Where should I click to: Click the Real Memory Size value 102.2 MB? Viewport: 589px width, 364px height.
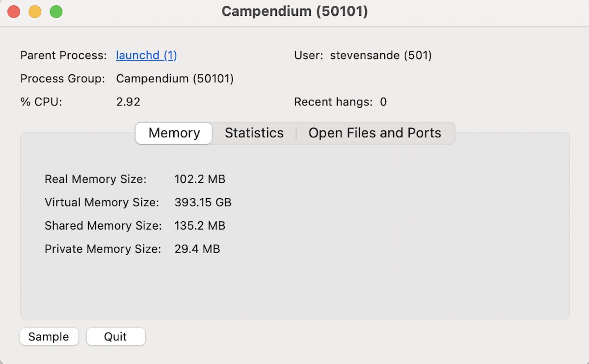coord(200,179)
